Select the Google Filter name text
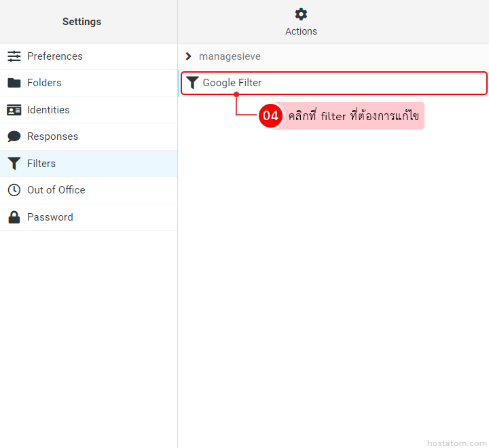489x448 pixels. (x=232, y=83)
